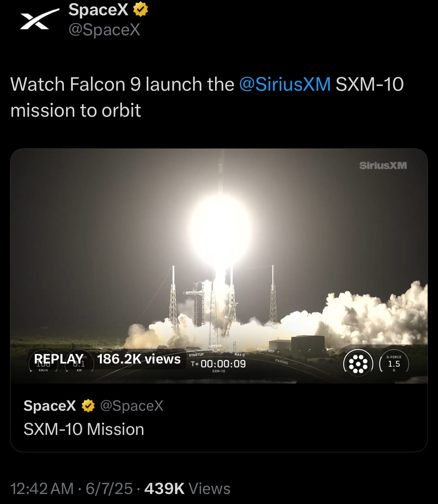Tap the T+ 00:00:09 mission clock
Screen dimensions: 438x504
pyautogui.click(x=218, y=364)
